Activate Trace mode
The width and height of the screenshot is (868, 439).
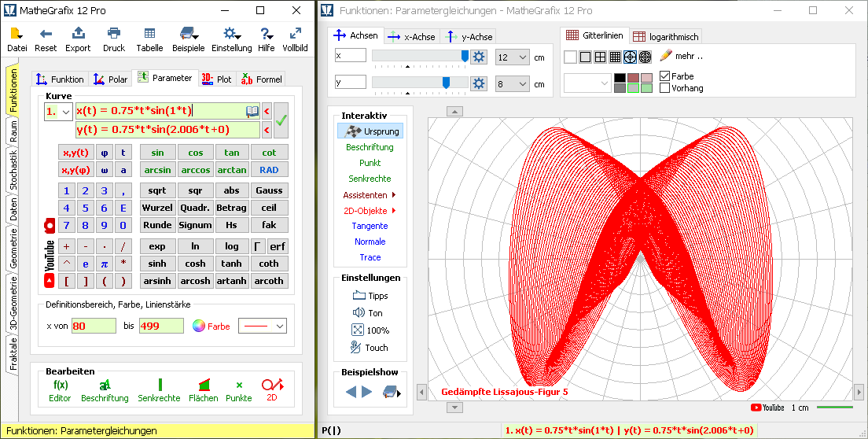click(x=370, y=257)
